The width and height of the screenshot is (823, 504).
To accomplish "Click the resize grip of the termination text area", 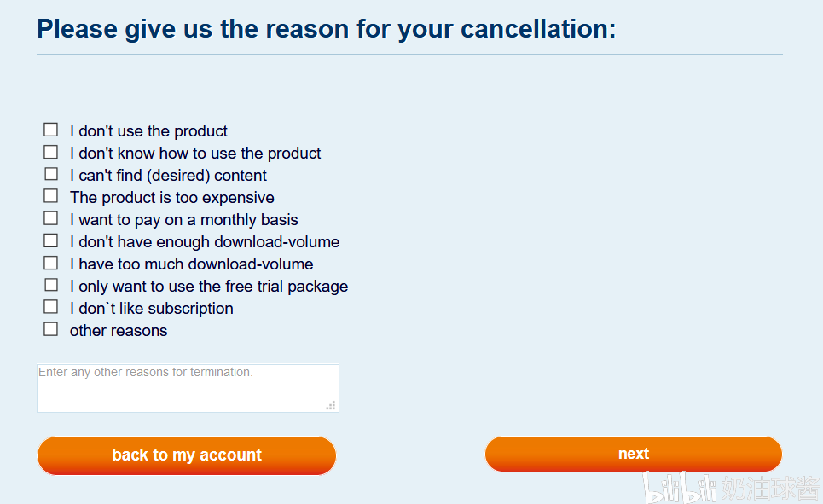I will [x=331, y=405].
